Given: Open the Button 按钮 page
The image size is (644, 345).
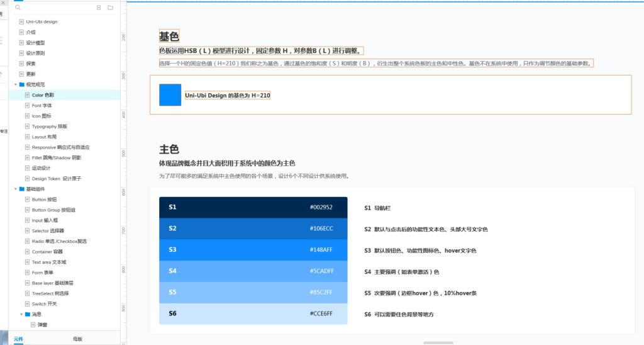Looking at the screenshot, I should (45, 200).
